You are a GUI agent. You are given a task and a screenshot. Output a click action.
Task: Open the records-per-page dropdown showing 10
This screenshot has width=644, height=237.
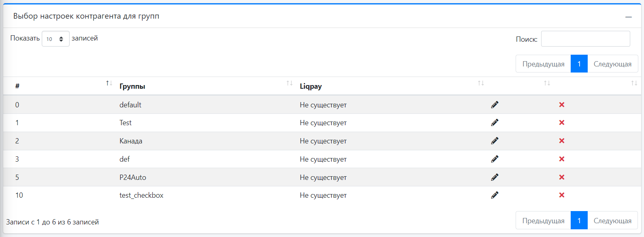[x=55, y=39]
